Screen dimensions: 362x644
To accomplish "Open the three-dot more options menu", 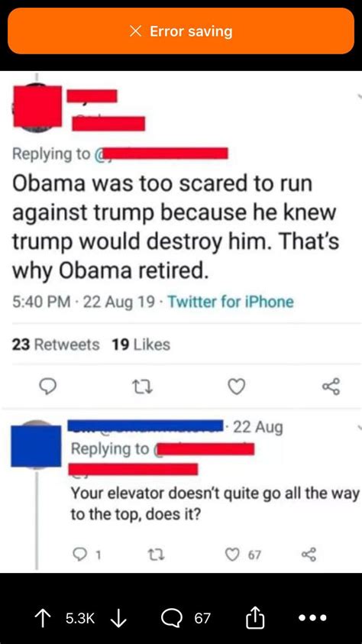I will 312,618.
